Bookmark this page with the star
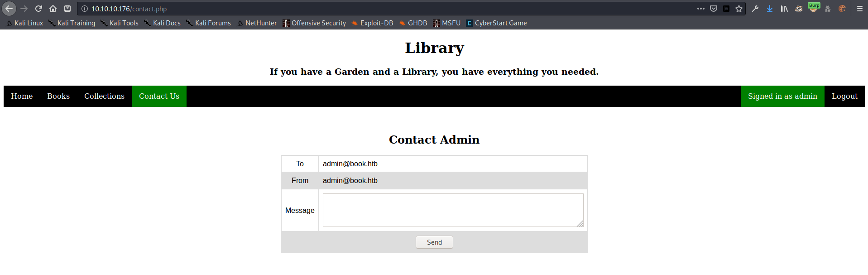The width and height of the screenshot is (868, 275). [739, 9]
